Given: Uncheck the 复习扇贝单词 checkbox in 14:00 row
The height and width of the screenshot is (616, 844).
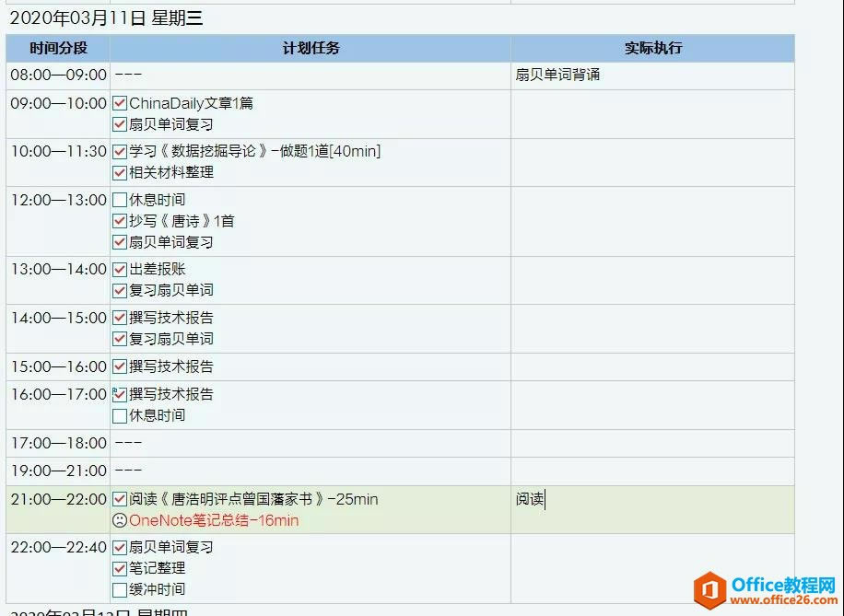Looking at the screenshot, I should point(118,338).
